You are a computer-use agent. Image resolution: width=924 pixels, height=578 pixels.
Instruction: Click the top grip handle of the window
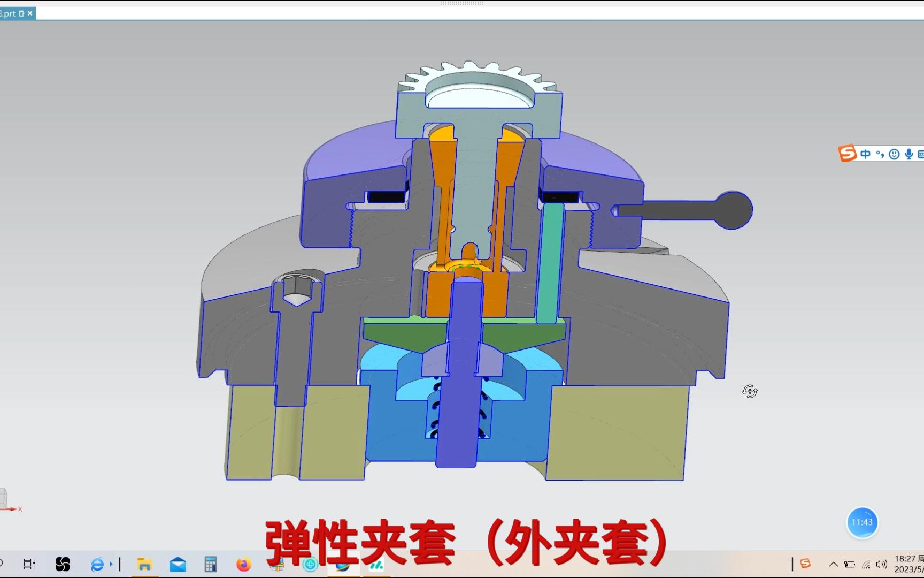[462, 3]
